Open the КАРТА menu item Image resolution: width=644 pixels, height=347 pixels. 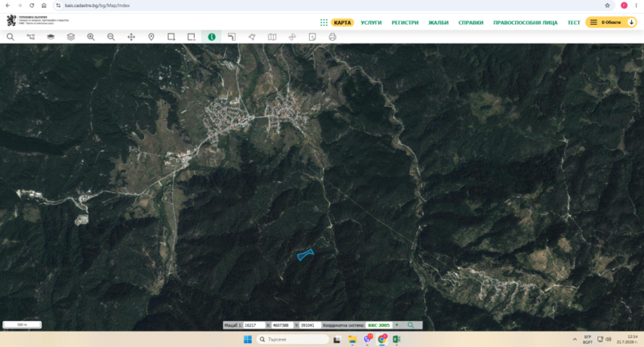click(x=342, y=23)
